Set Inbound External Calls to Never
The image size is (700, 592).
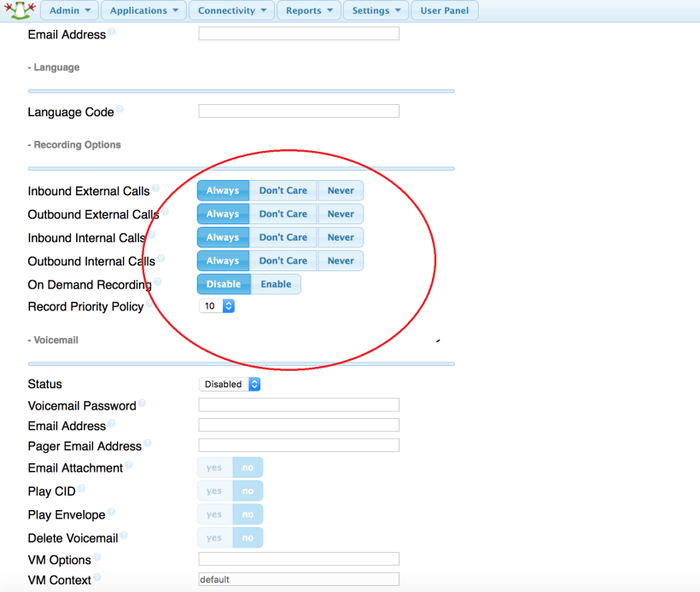pyautogui.click(x=341, y=190)
